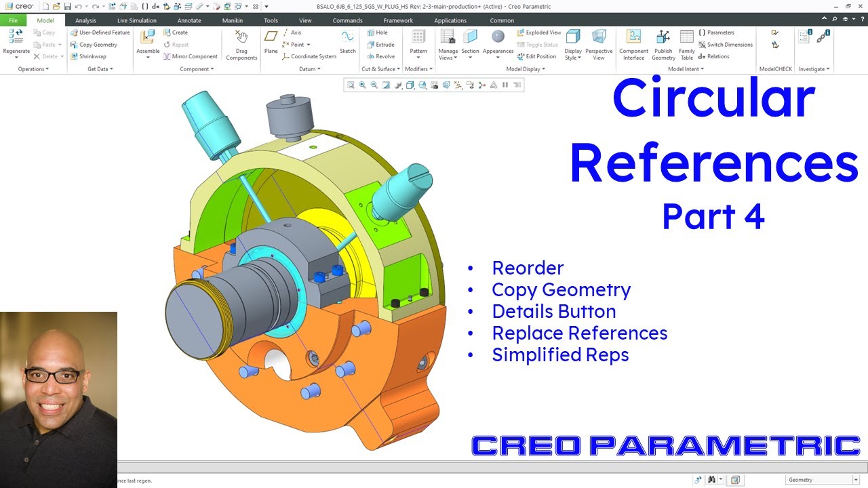Click Display Style button
Viewport: 868px width, 488px height.
point(573,45)
